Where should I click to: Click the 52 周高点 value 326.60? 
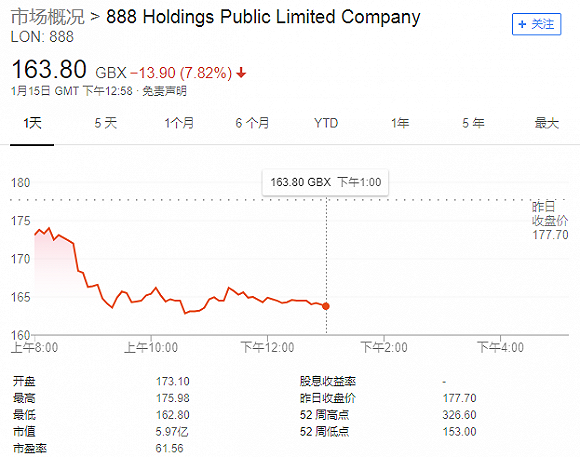tap(459, 415)
